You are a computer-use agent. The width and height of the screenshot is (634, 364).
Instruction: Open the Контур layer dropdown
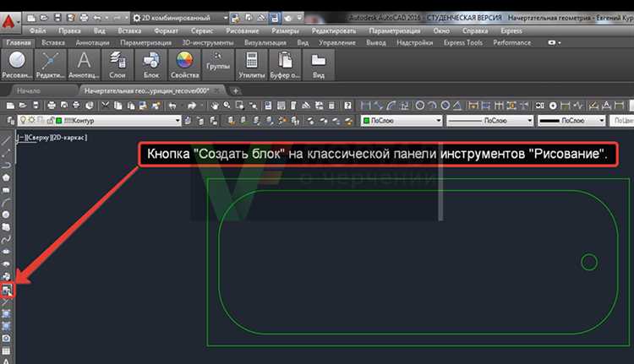177,121
